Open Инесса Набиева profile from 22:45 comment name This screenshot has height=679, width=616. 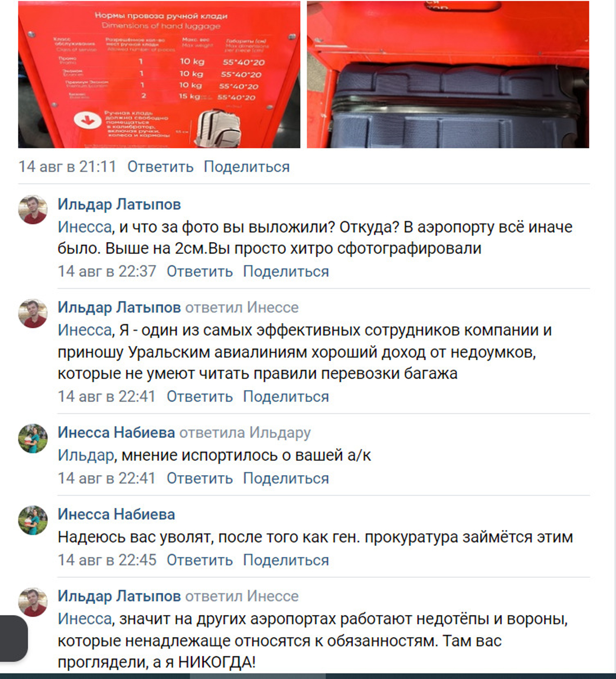click(116, 514)
